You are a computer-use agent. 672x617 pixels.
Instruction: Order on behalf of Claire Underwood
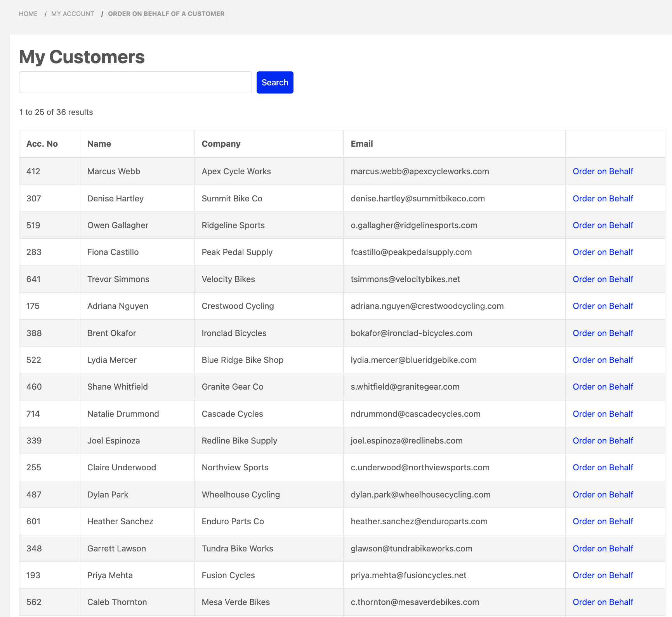point(603,467)
